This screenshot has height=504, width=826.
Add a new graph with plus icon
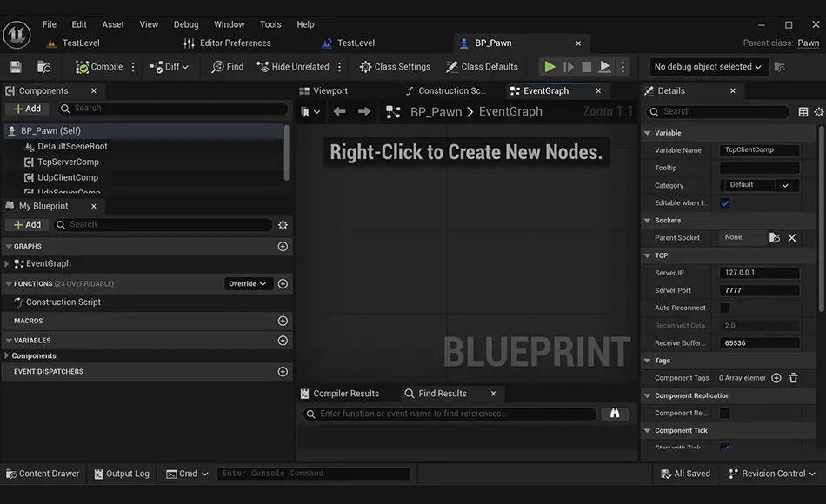283,247
